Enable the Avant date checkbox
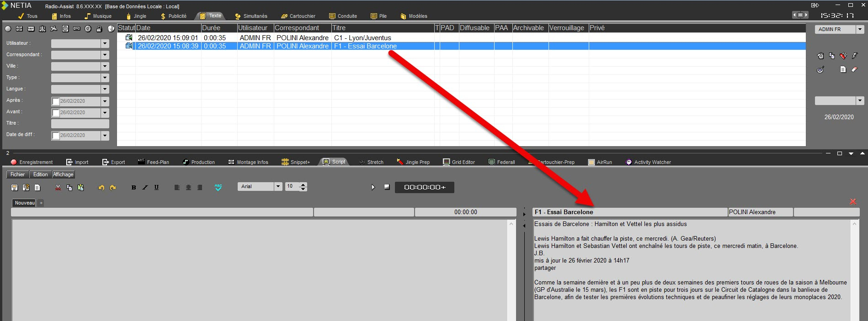This screenshot has width=868, height=321. pyautogui.click(x=56, y=113)
